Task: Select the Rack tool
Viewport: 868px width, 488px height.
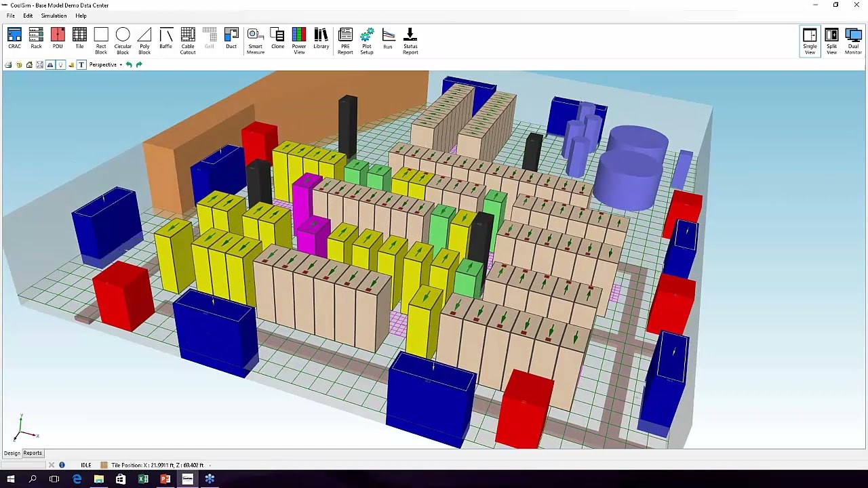Action: [36, 39]
